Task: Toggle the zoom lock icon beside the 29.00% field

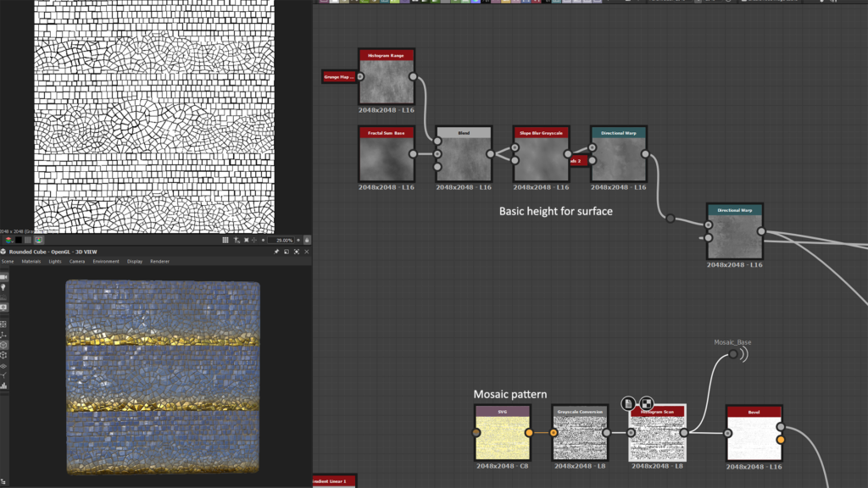Action: (x=307, y=241)
